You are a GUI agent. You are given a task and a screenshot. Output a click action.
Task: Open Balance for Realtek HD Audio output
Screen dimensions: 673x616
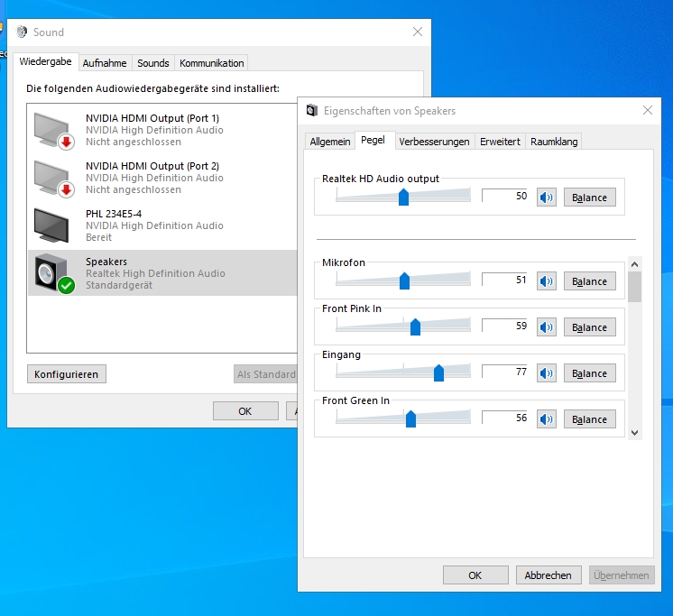pyautogui.click(x=590, y=198)
